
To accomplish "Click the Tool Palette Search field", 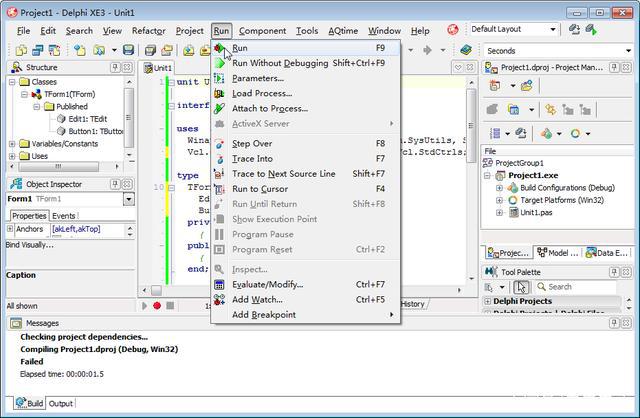I will 576,287.
